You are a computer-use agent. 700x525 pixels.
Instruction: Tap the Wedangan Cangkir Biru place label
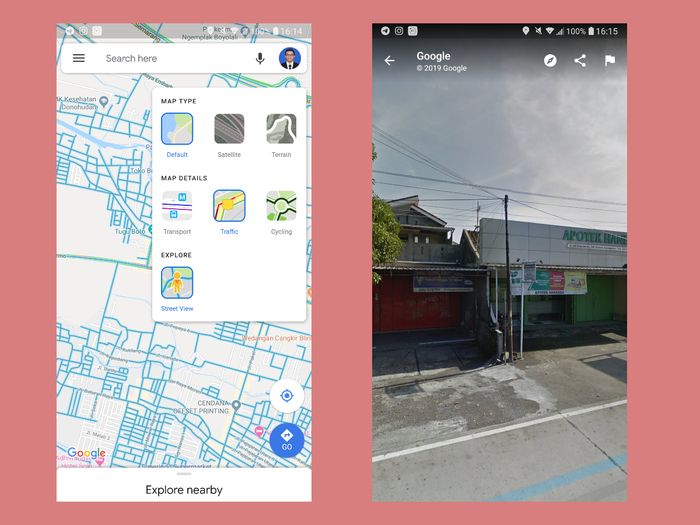tap(276, 338)
